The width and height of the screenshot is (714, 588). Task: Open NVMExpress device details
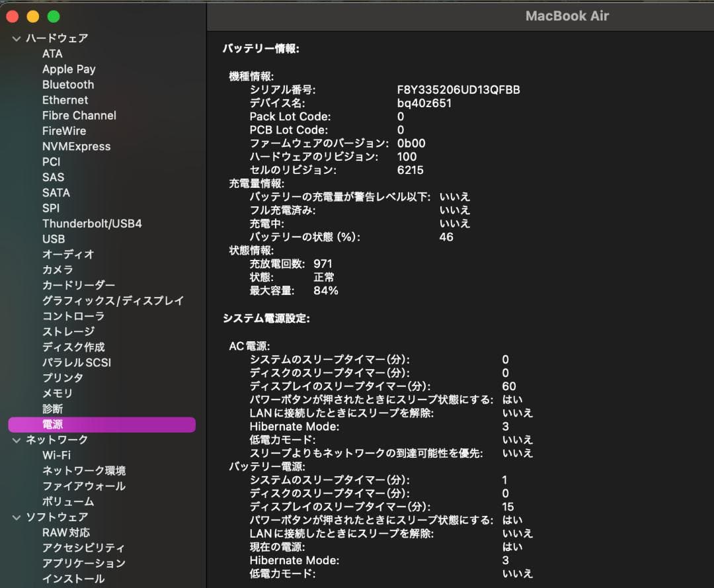tap(76, 146)
